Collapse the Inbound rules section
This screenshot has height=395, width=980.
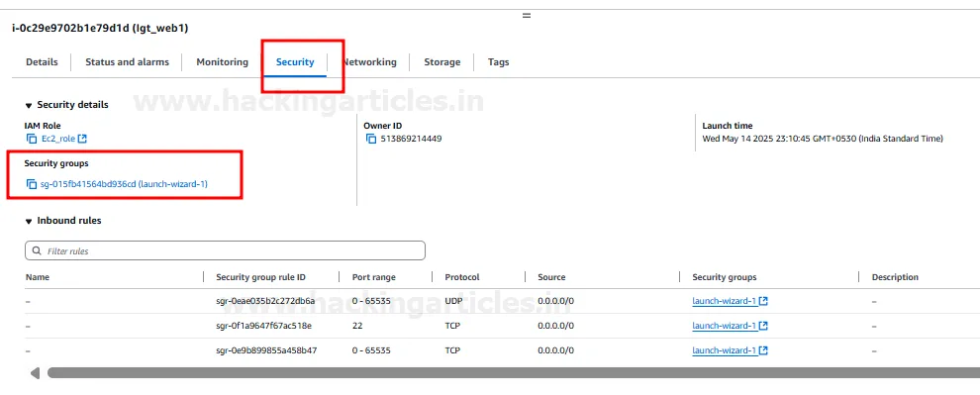(x=29, y=221)
